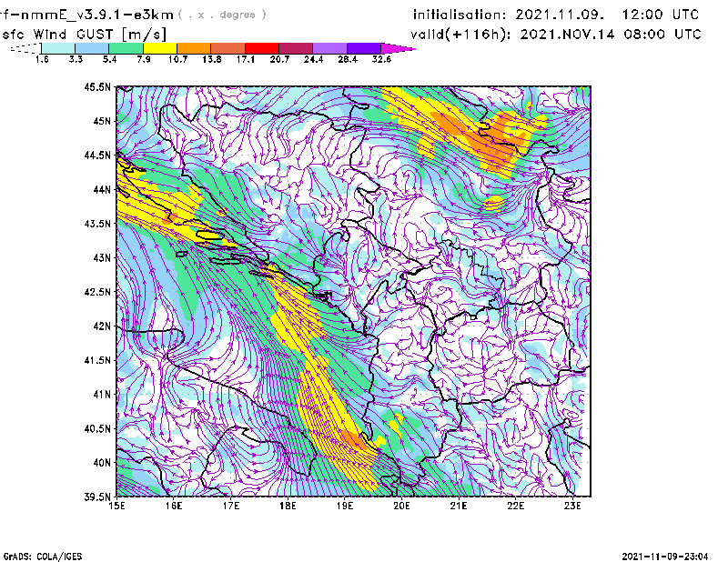
Task: Click the '16E' longitude label
Action: [174, 506]
